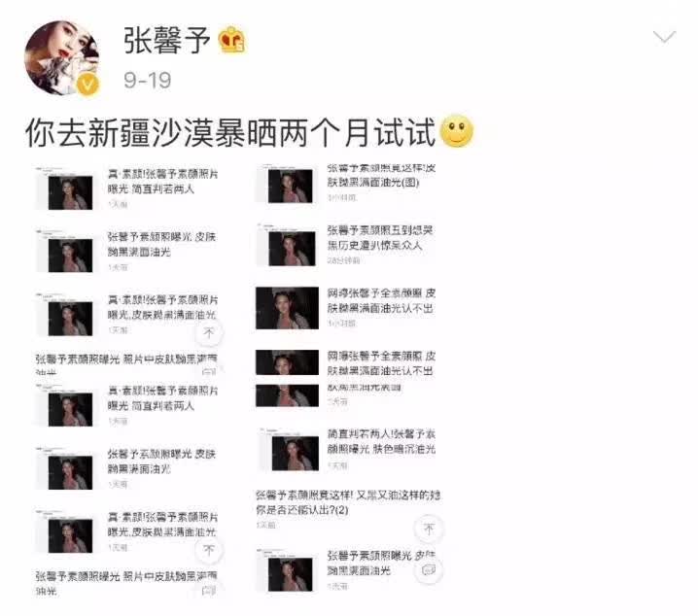Open the large thumbnail beside 网曝张馨予全素颜照
Viewport: 698px width, 616px height.
[x=287, y=308]
